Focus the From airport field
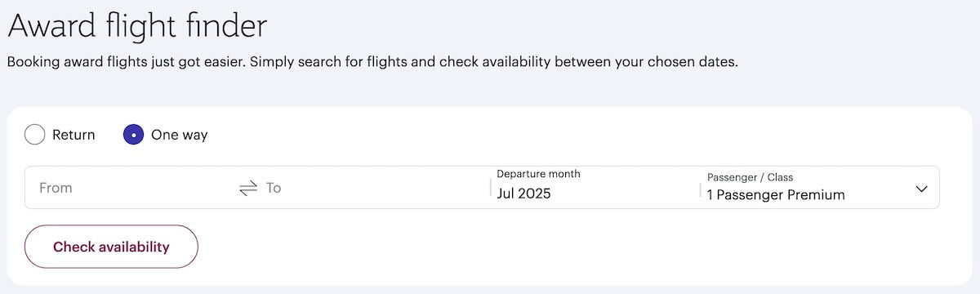This screenshot has width=980, height=294. pyautogui.click(x=131, y=188)
